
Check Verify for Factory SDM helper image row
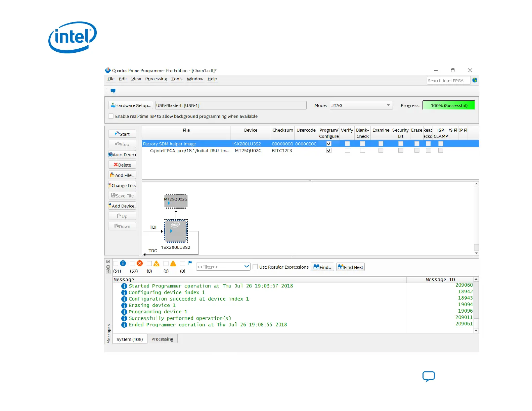click(x=347, y=144)
